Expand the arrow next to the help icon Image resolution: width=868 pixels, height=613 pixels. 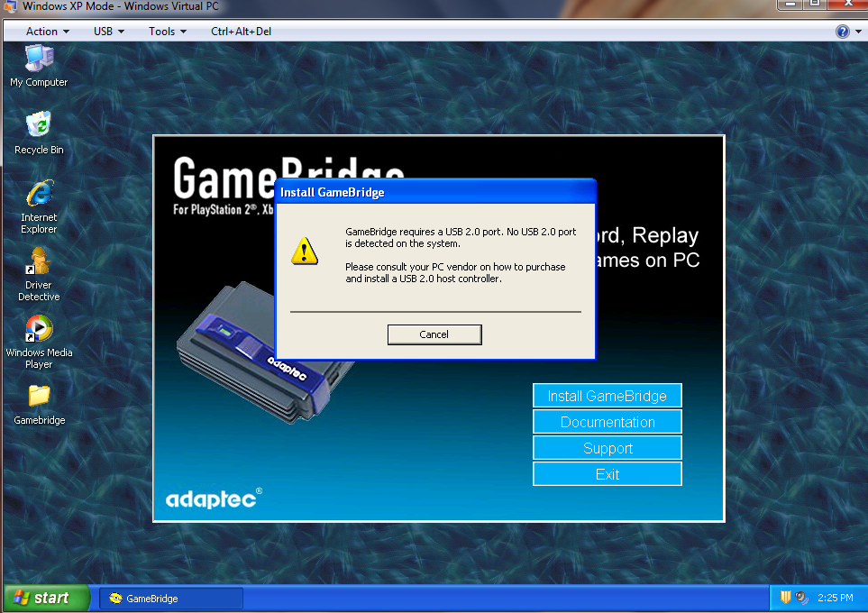[x=858, y=32]
